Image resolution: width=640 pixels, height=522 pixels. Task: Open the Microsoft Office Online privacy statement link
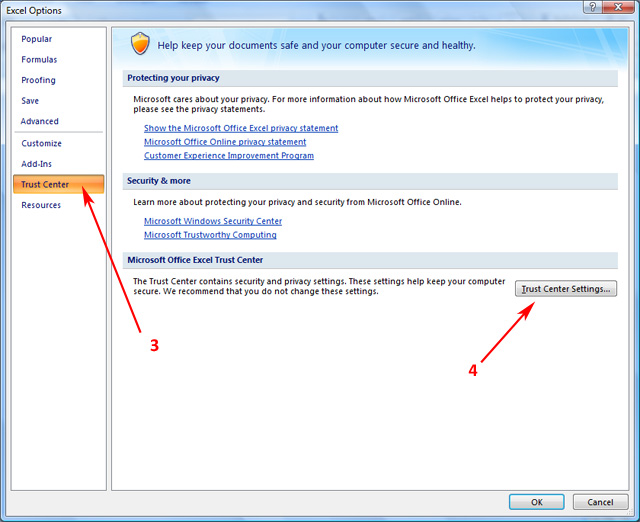coord(225,142)
